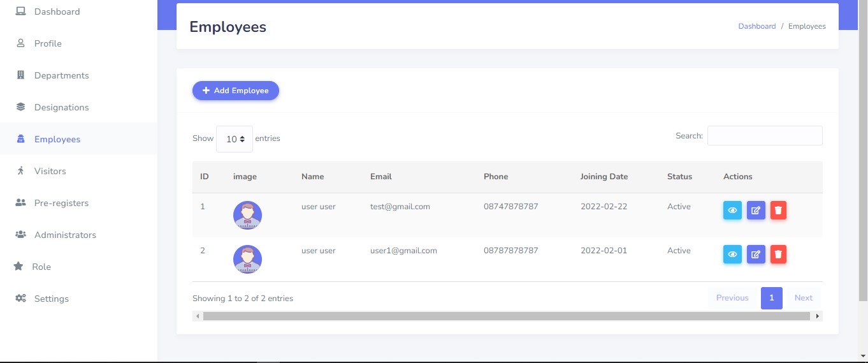View details of employee user1@gmail.com
The height and width of the screenshot is (363, 868).
[732, 255]
